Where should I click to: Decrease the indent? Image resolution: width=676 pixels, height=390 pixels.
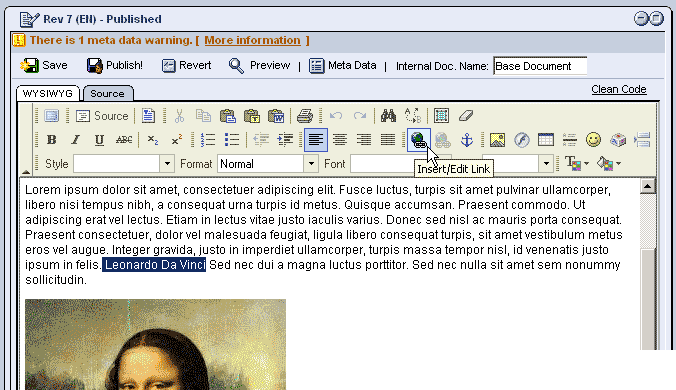261,140
